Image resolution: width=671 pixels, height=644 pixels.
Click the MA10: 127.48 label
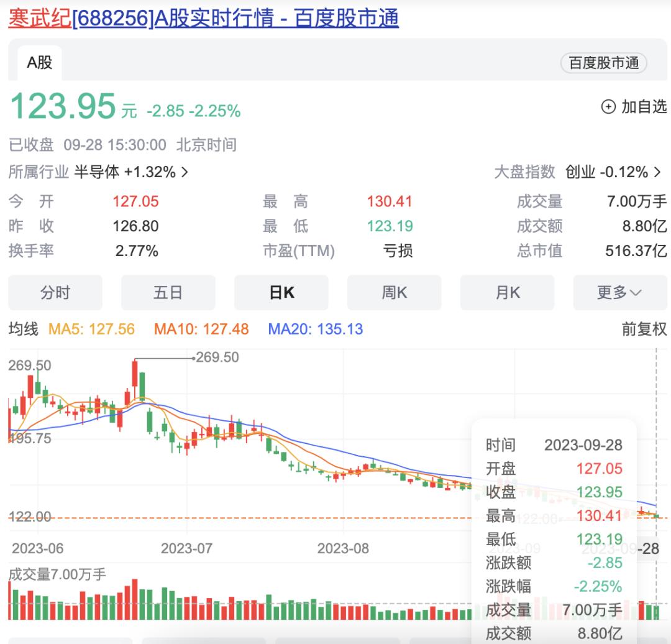click(x=201, y=329)
